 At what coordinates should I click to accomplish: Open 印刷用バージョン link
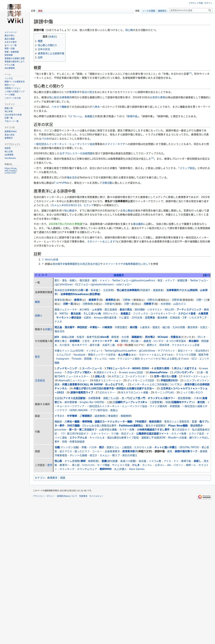click(x=13, y=88)
